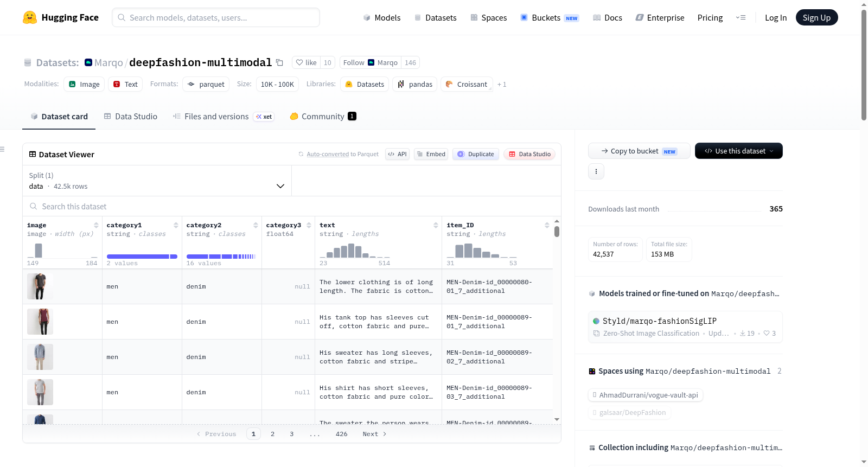Jump to page 426 of table
This screenshot has width=868, height=467.
341,434
